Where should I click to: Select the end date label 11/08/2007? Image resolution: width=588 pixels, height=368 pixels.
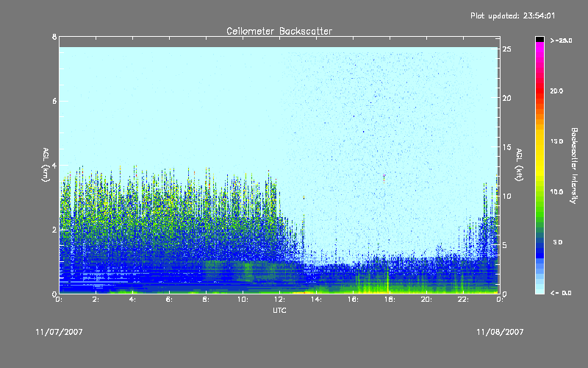pyautogui.click(x=500, y=332)
